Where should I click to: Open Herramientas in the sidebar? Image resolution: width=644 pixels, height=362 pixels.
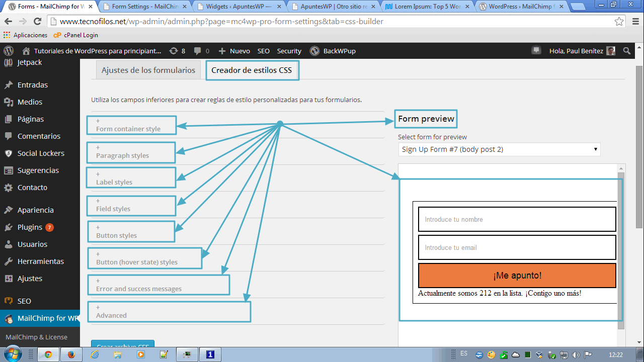40,261
